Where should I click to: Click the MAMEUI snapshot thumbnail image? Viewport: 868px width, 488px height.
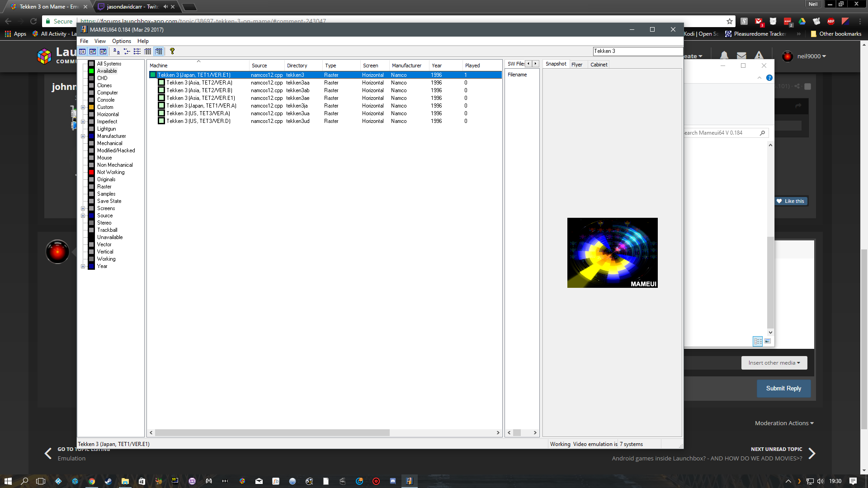[613, 253]
